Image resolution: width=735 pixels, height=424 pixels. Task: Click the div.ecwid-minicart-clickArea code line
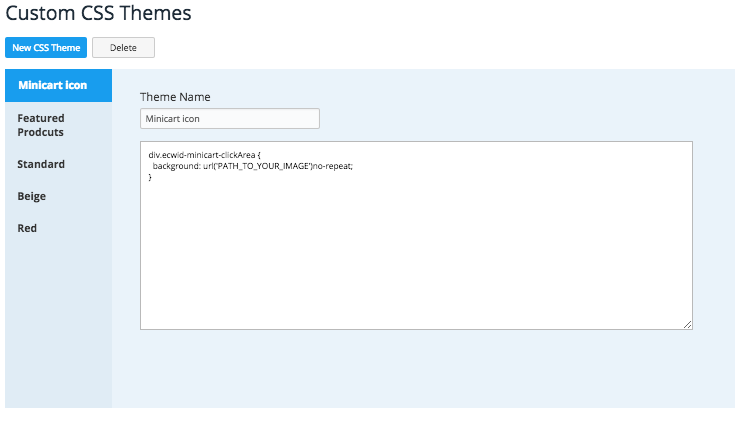[x=204, y=155]
